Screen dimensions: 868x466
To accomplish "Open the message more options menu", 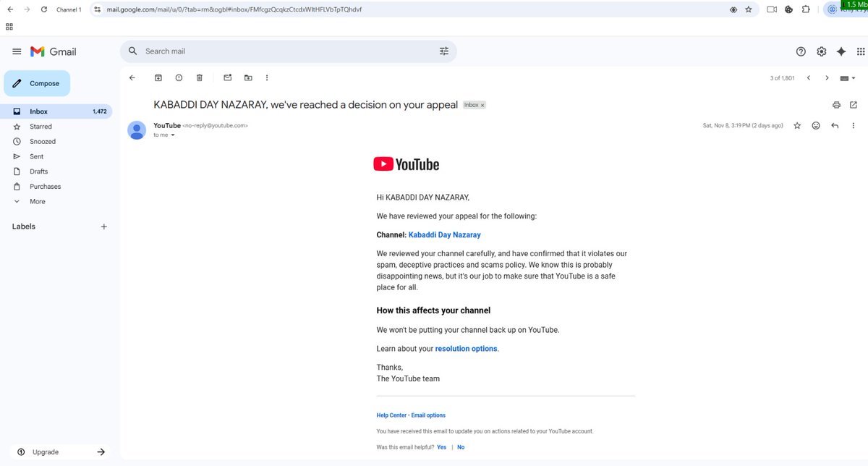I will 854,125.
